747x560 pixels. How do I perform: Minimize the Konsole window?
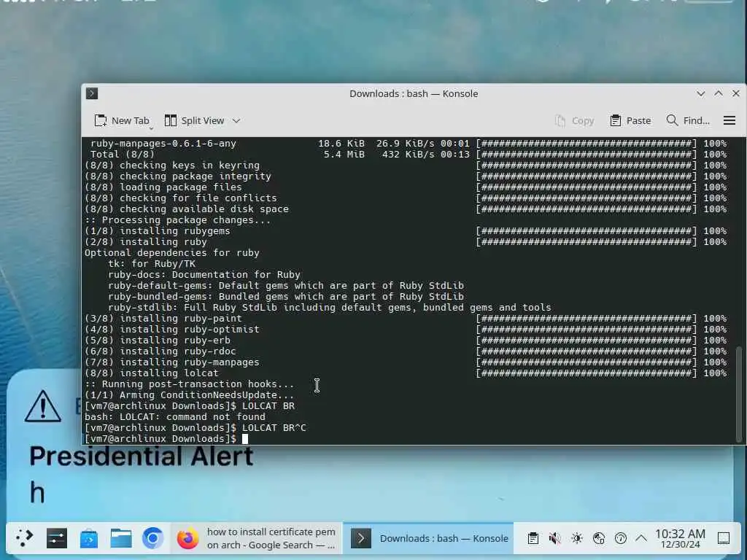701,94
